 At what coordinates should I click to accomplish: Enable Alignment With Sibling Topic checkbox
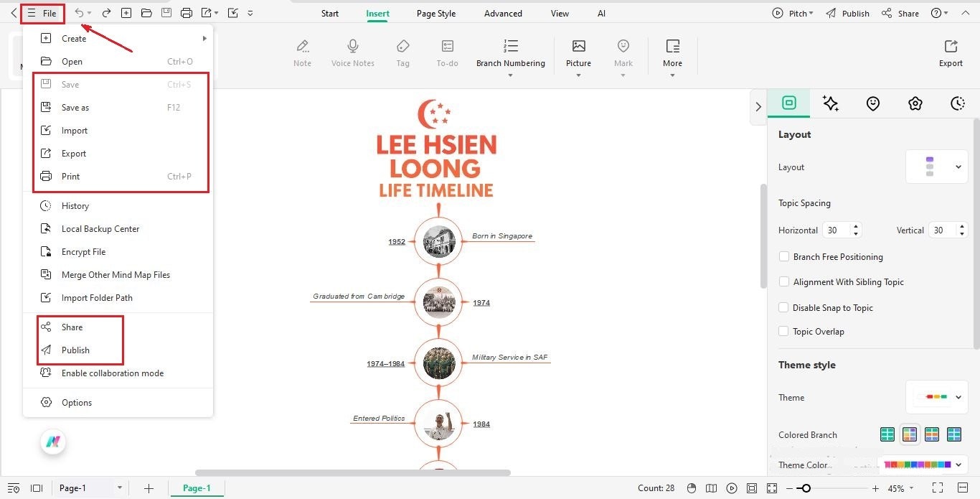pos(785,281)
